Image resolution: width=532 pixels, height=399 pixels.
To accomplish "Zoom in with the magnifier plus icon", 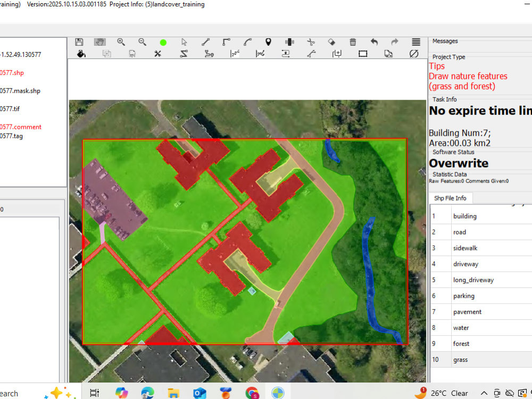I will [121, 42].
